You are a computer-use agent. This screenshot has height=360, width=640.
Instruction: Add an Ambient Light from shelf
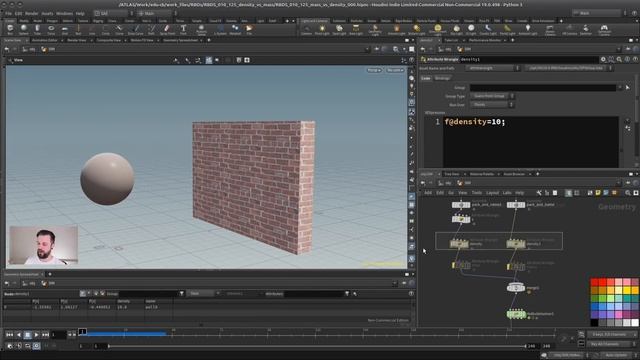click(x=528, y=29)
